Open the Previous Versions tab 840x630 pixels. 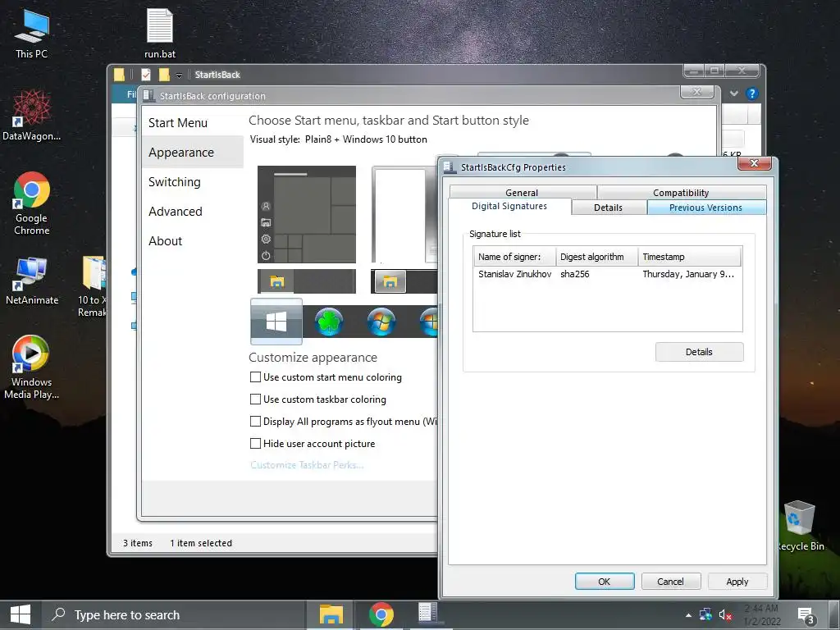pos(706,208)
